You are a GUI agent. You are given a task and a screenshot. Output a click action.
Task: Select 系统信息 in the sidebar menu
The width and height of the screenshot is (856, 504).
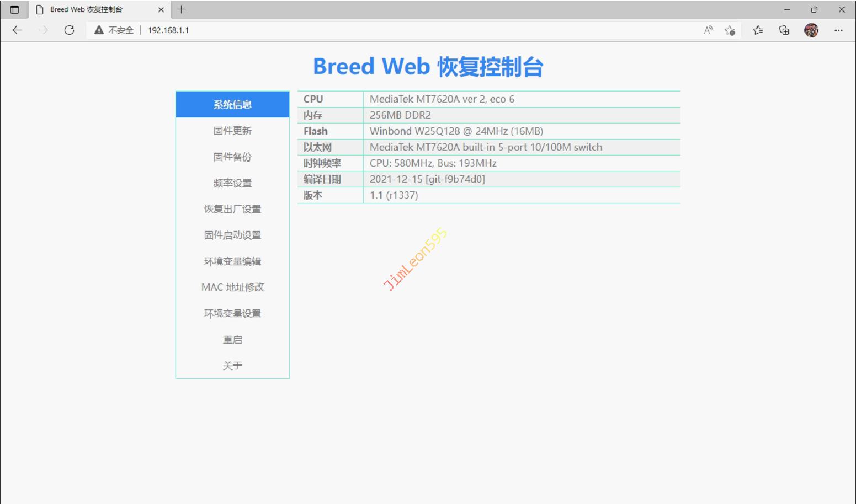[232, 105]
